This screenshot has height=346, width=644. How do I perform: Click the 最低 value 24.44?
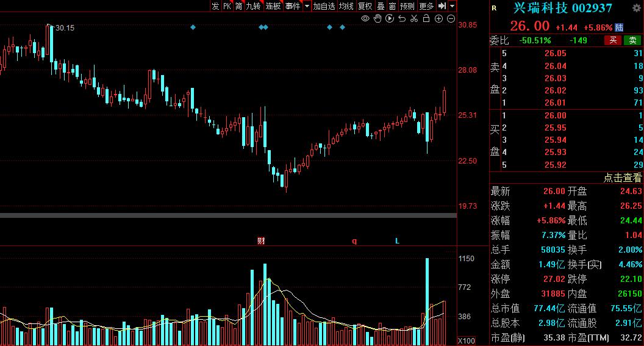(x=631, y=221)
